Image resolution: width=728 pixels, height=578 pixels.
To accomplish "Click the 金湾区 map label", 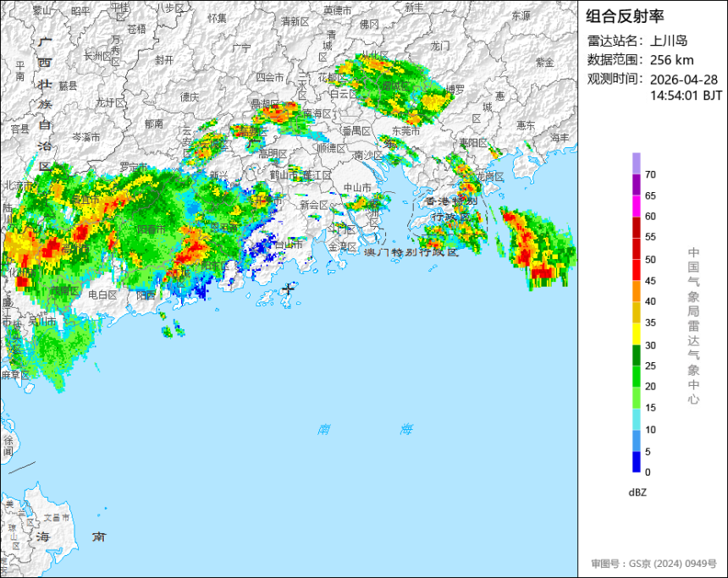I will click(x=343, y=247).
